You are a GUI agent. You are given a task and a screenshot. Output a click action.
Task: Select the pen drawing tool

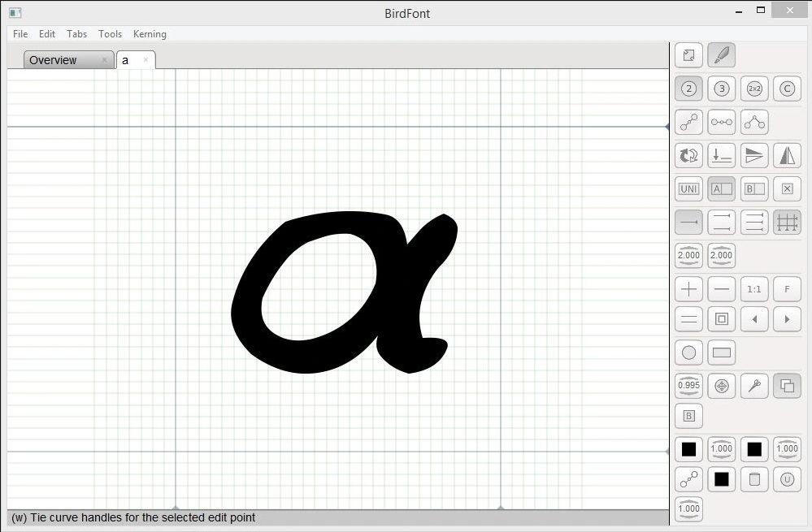tap(721, 56)
